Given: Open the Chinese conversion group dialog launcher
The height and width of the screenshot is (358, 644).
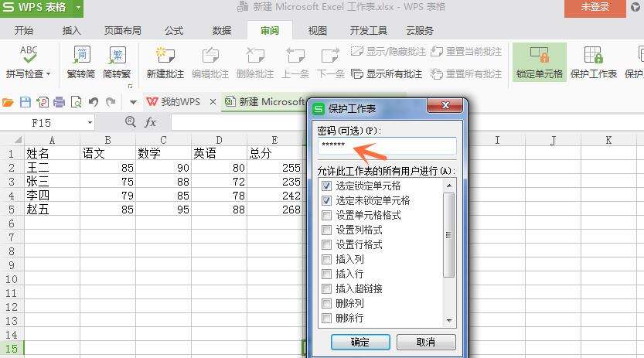Looking at the screenshot, I should [130, 86].
